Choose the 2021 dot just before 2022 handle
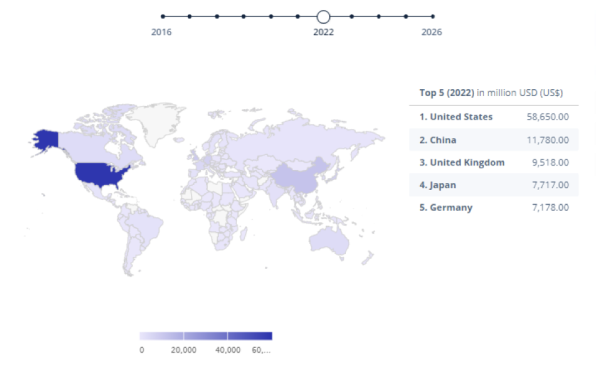This screenshot has height=370, width=608. [297, 16]
